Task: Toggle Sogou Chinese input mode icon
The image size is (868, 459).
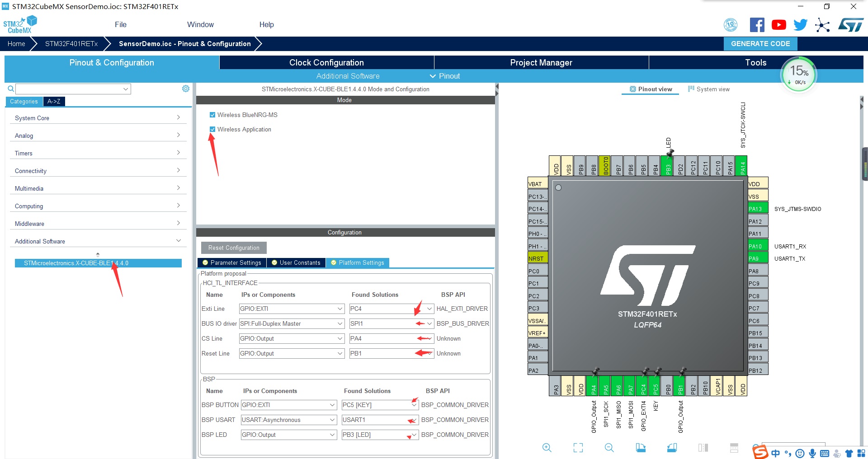Action: point(776,453)
